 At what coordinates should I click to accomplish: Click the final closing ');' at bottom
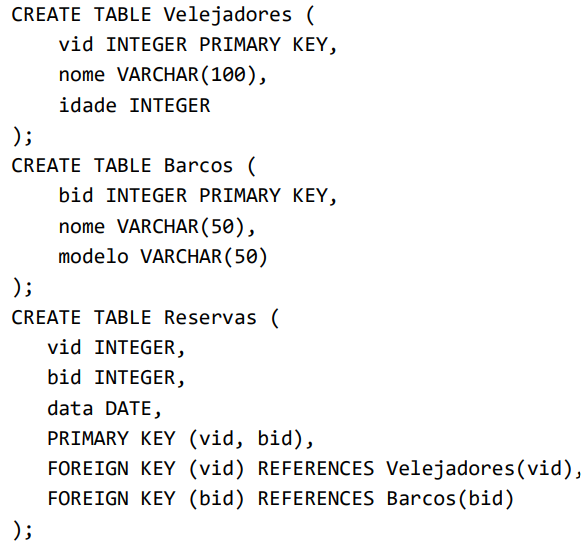[x=22, y=530]
